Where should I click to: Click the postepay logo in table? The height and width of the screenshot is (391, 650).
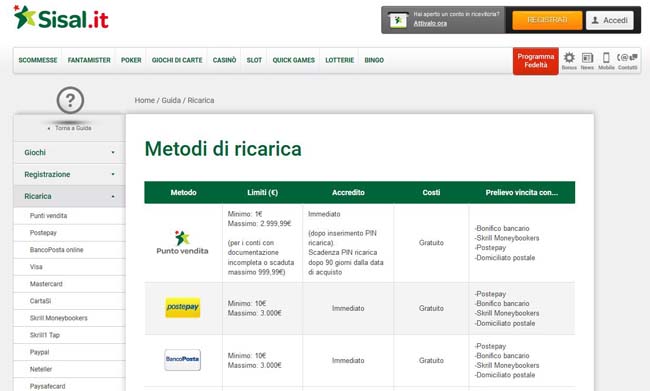coord(182,308)
